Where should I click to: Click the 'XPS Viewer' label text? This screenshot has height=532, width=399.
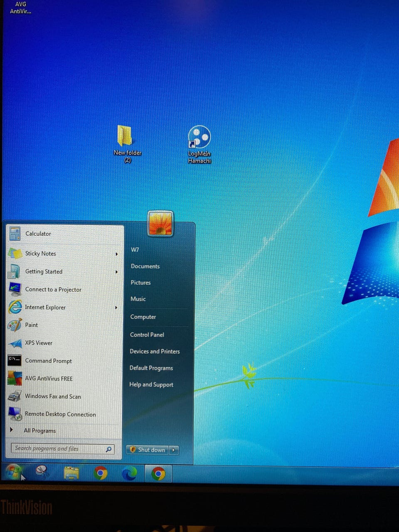pos(39,343)
